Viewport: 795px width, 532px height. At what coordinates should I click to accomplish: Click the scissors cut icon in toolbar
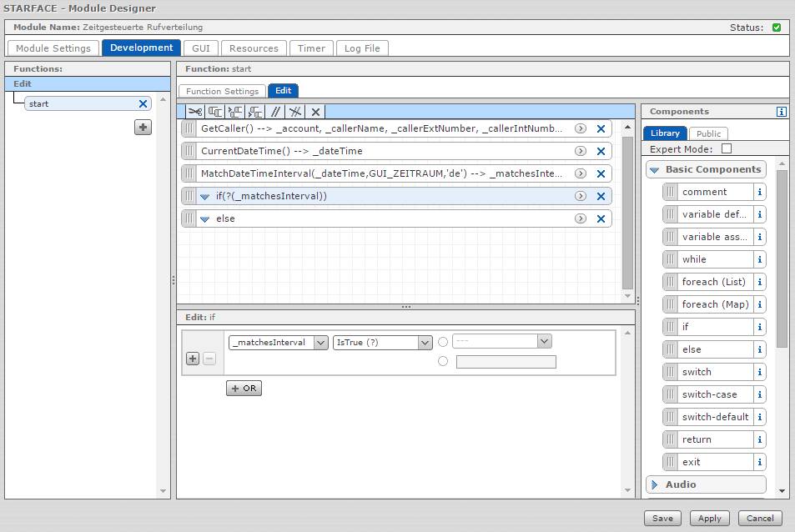pyautogui.click(x=194, y=112)
